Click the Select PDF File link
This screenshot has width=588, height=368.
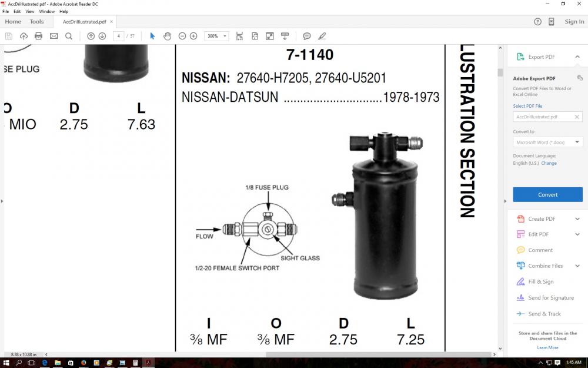(527, 106)
